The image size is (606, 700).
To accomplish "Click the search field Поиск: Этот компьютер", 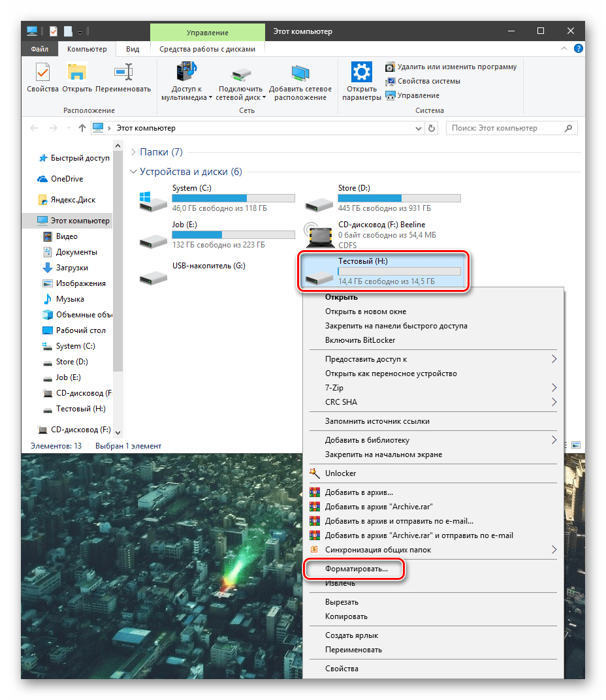I will [x=506, y=128].
